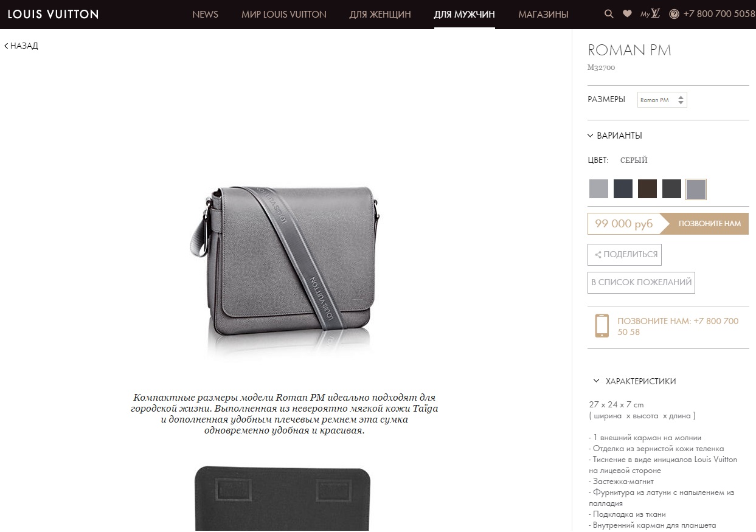The width and height of the screenshot is (756, 532).
Task: Collapse the Характеристики section
Action: (635, 381)
